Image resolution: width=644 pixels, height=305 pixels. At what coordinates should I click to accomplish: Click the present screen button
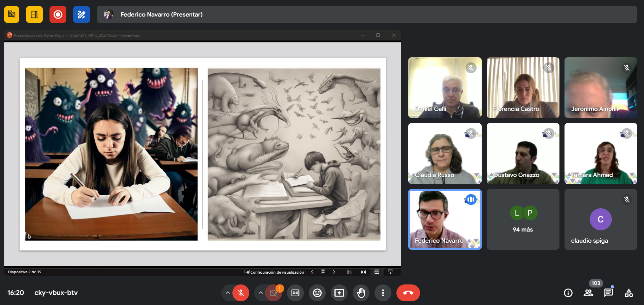pos(339,293)
